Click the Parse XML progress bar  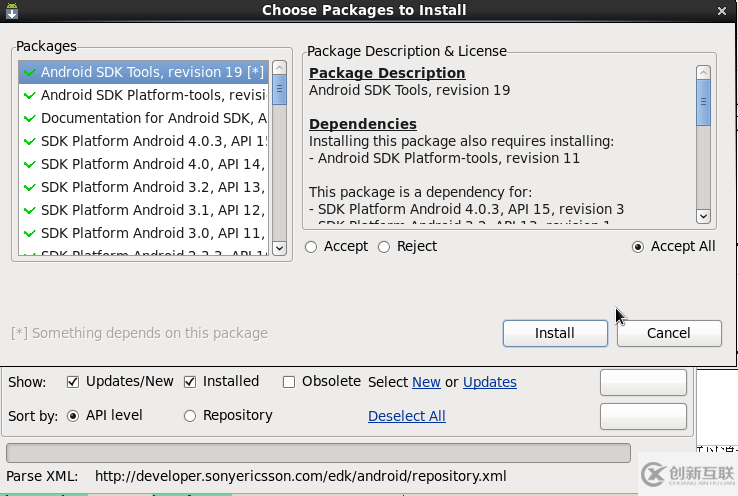pyautogui.click(x=318, y=453)
